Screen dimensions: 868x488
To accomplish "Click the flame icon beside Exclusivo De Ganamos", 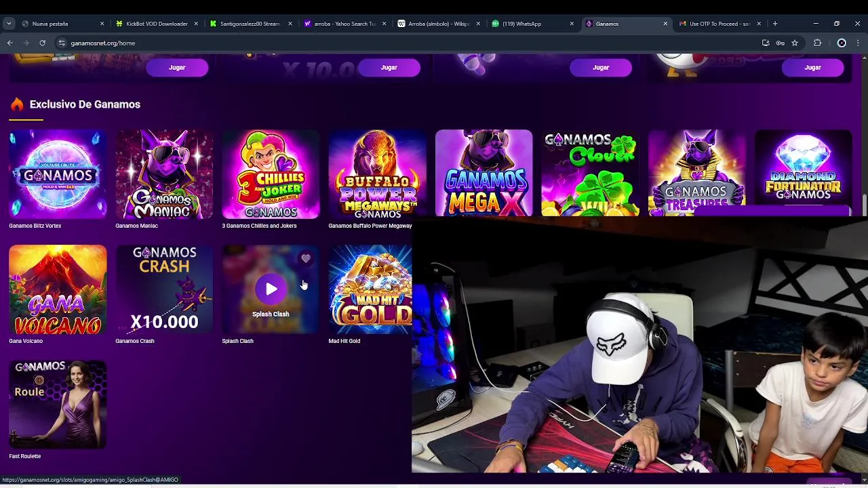I will pyautogui.click(x=17, y=104).
